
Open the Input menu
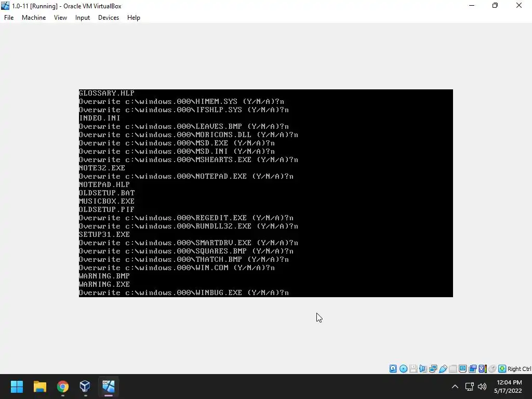pyautogui.click(x=83, y=18)
